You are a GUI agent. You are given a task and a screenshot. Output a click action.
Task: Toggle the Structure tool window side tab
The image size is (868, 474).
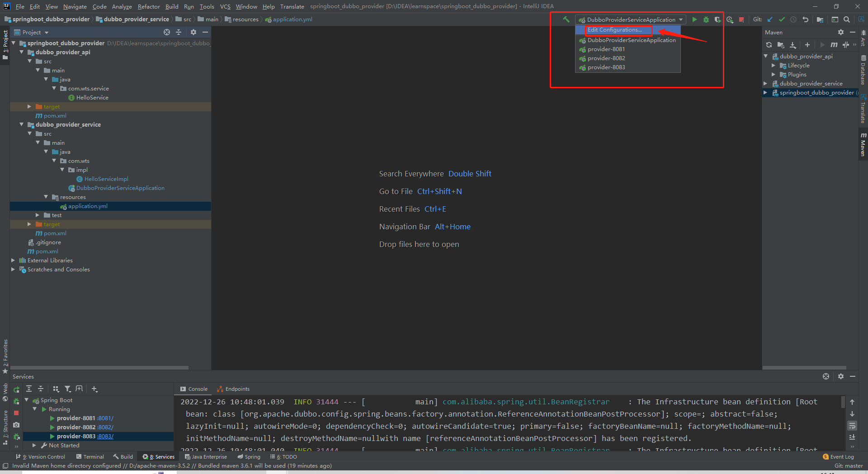5,427
